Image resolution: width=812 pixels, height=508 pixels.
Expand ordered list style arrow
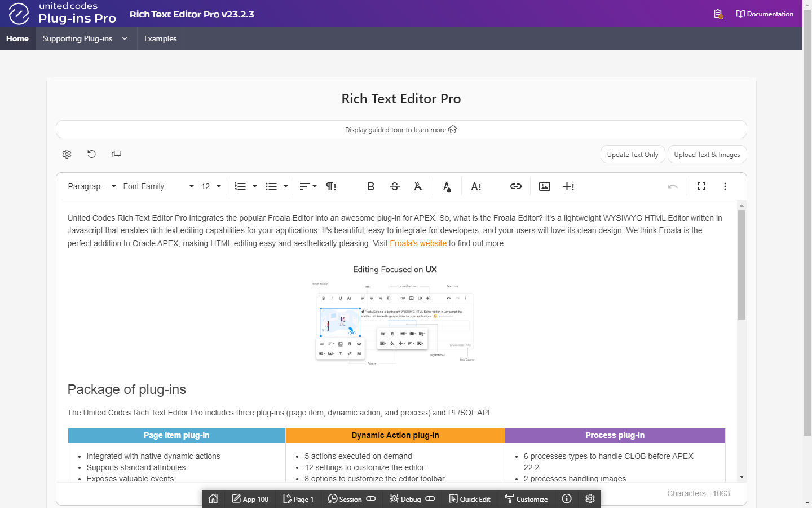(255, 186)
